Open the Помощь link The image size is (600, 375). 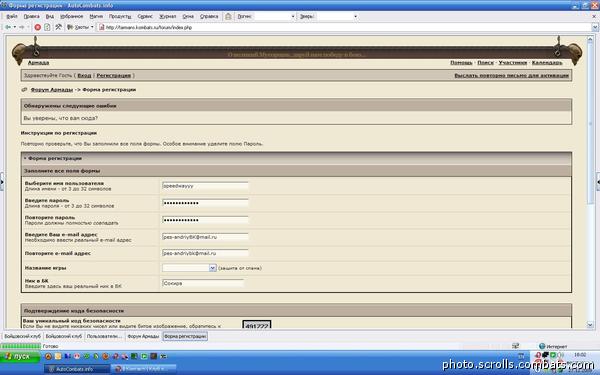[461, 63]
